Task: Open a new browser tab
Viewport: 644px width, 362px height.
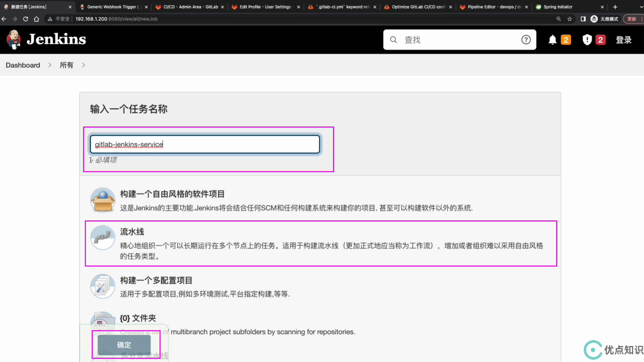Action: [615, 7]
